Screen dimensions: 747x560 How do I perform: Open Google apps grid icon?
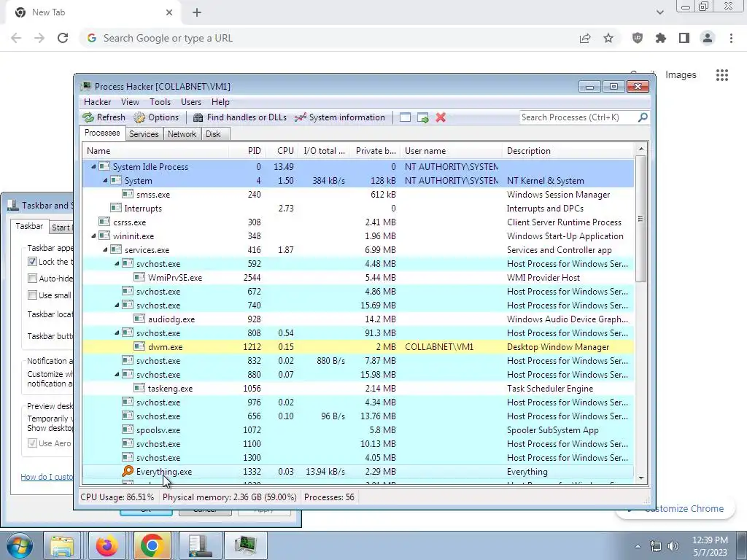(722, 75)
